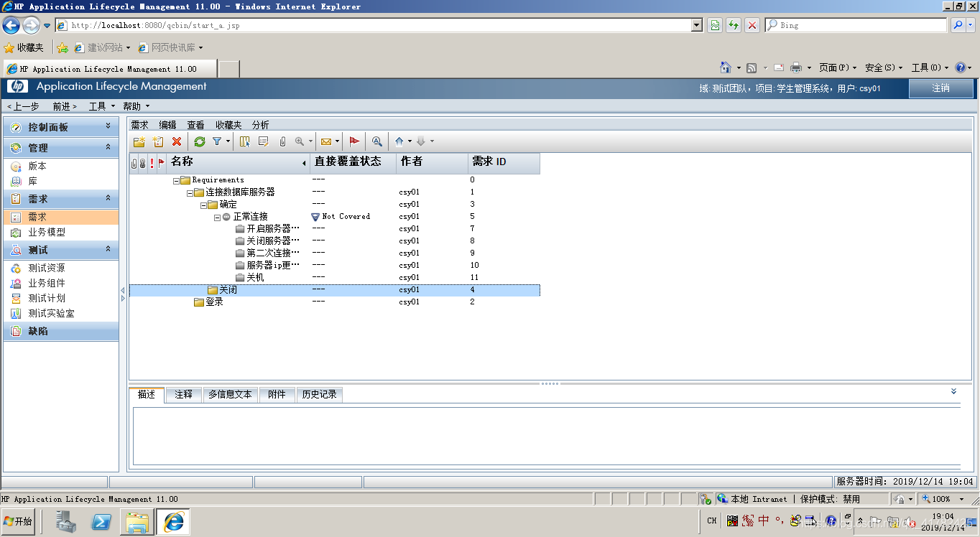980x537 pixels.
Task: Switch to the 历史记录 tab
Action: (x=320, y=394)
